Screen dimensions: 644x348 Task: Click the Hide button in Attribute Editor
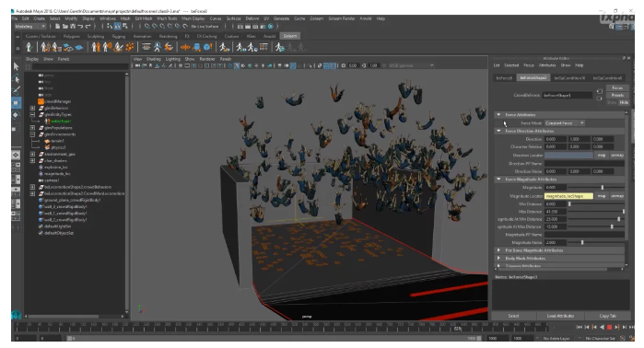[624, 102]
